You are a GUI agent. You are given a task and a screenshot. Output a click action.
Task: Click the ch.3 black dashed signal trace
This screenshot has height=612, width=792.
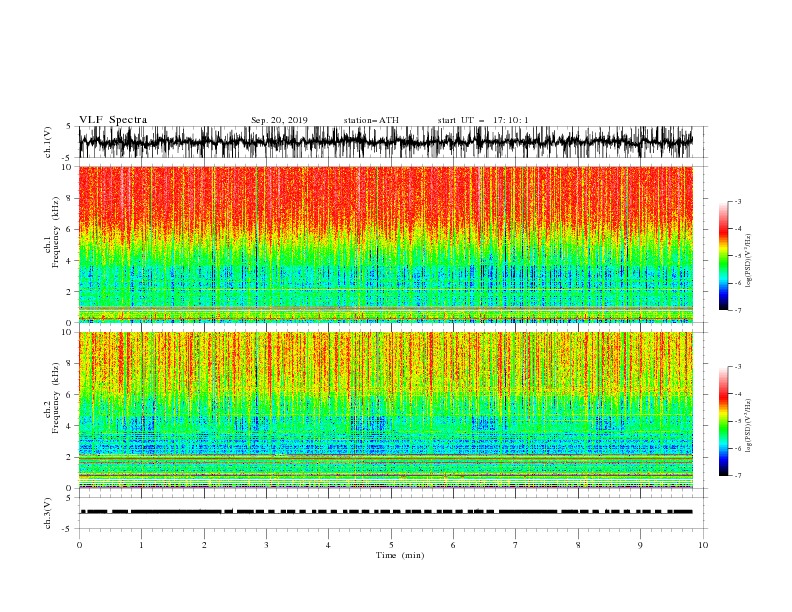tap(386, 512)
